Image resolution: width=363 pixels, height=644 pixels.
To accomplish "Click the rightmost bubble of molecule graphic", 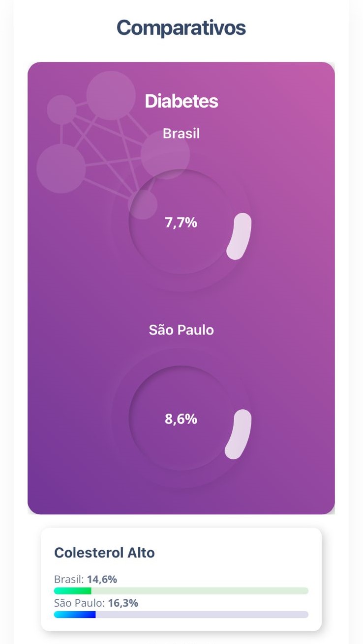I will pos(165,154).
